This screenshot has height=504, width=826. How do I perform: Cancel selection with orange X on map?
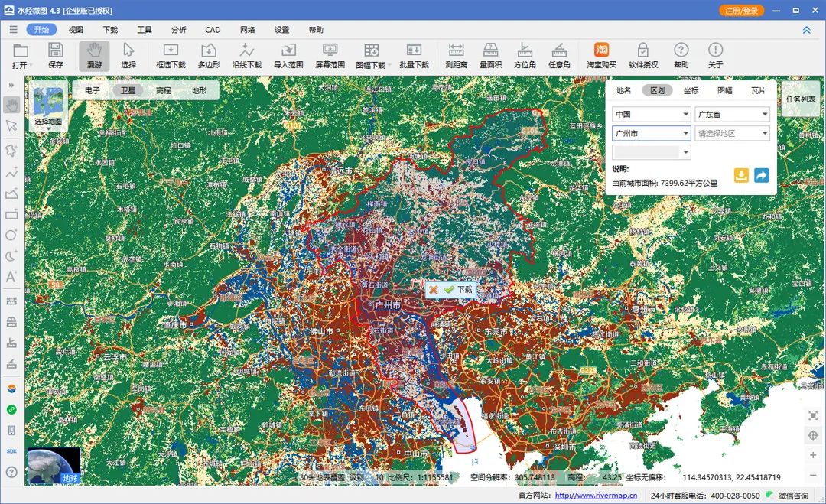[x=434, y=290]
